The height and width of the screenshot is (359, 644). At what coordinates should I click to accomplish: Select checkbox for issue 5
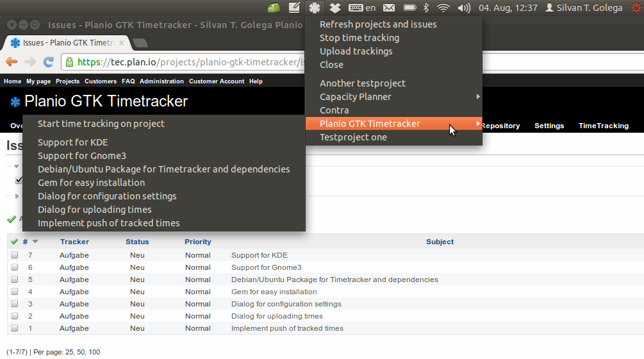[15, 280]
